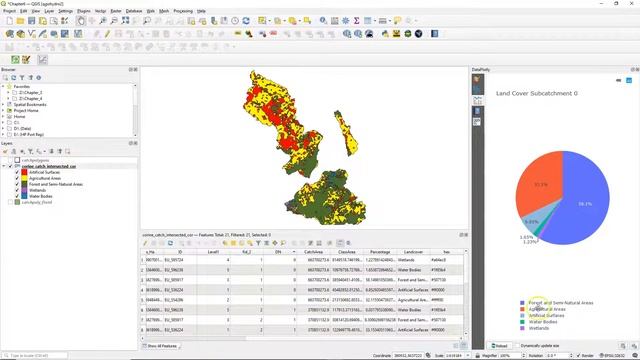Open the Vector menu
This screenshot has height=360, width=640.
point(100,11)
